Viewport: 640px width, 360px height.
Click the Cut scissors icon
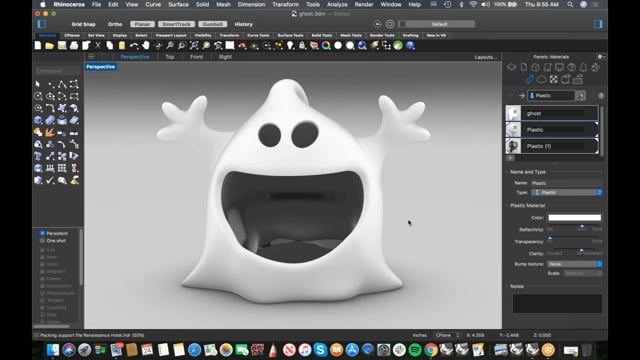98,45
